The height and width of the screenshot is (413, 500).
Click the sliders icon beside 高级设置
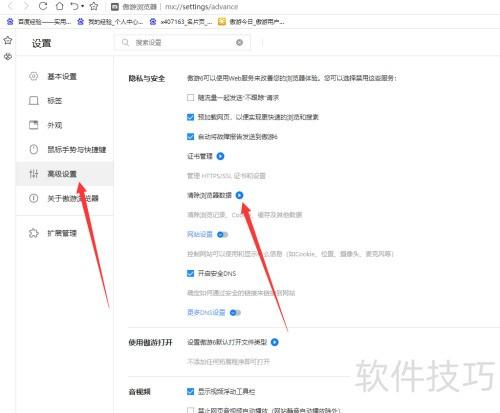34,174
